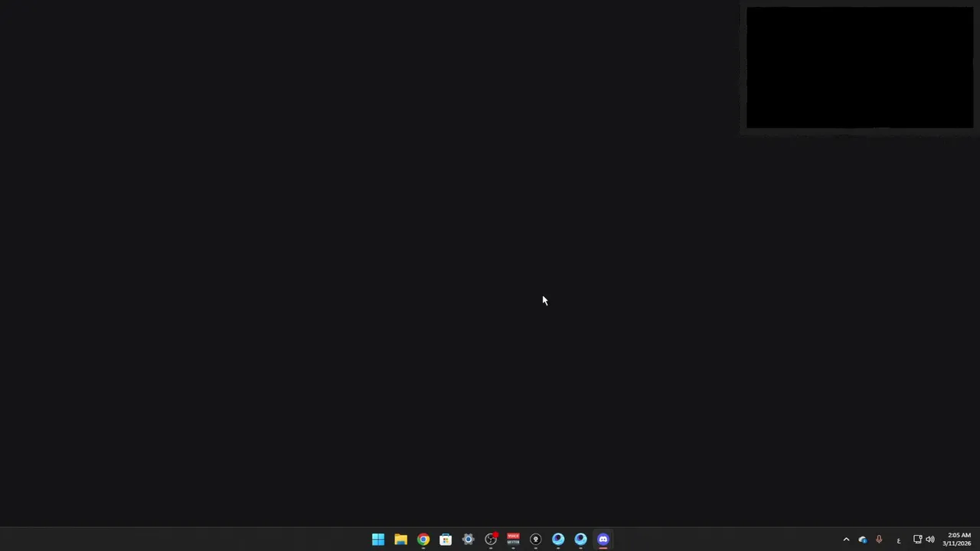980x551 pixels.
Task: Open the clock showing 2:05 AM
Action: click(957, 540)
